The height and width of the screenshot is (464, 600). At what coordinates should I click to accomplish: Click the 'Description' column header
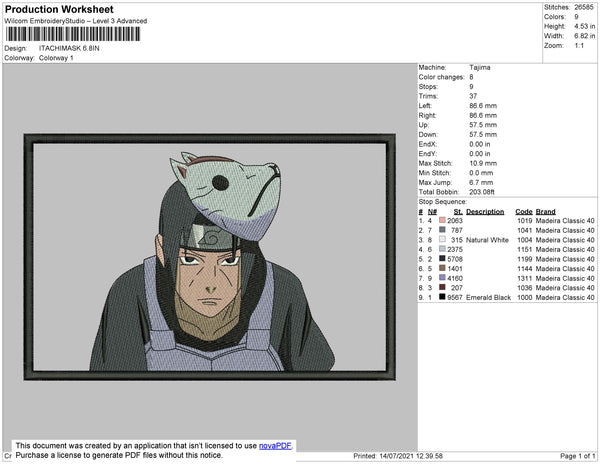[x=485, y=212]
